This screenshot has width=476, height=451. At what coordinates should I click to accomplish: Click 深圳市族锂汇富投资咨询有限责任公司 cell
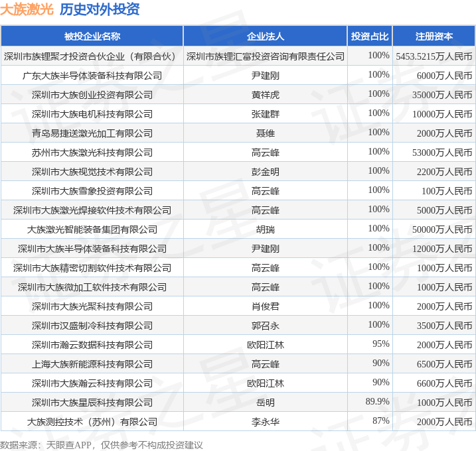tap(266, 56)
